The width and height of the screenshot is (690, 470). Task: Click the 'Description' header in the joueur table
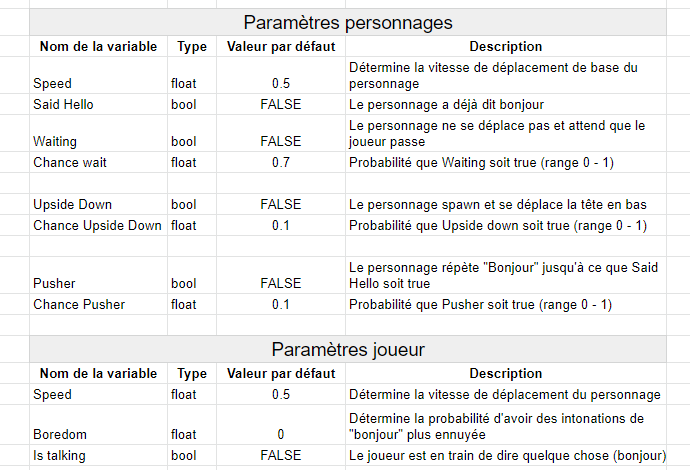point(506,374)
